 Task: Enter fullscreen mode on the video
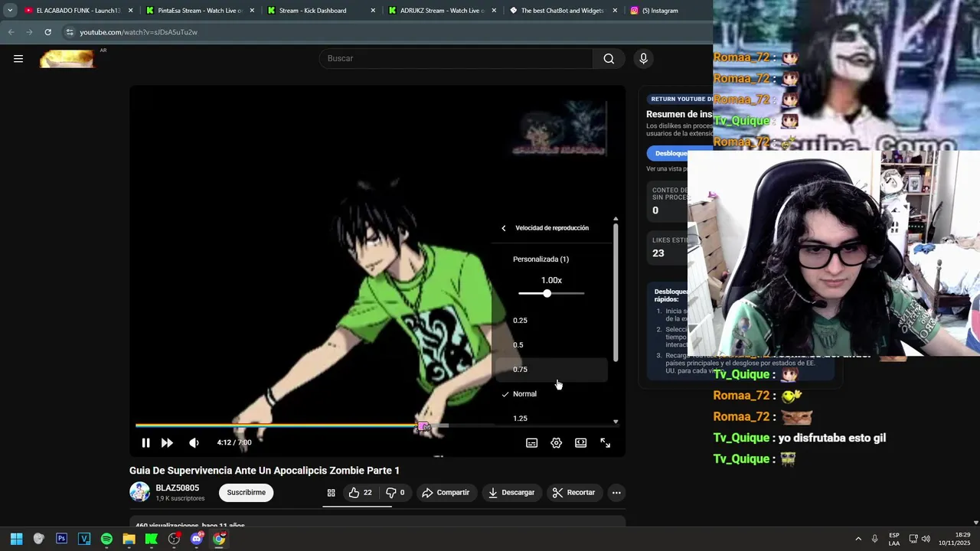(x=605, y=442)
